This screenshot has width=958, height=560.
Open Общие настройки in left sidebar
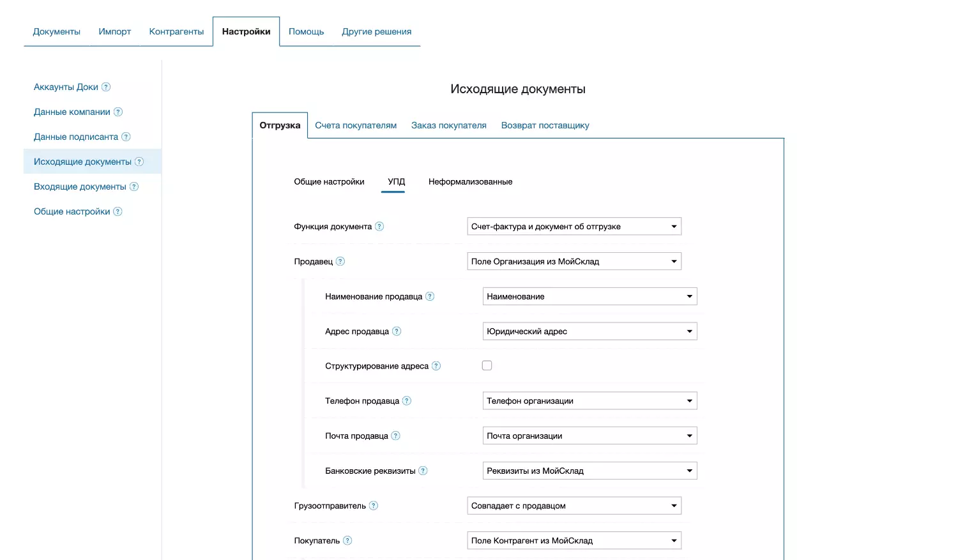point(72,211)
